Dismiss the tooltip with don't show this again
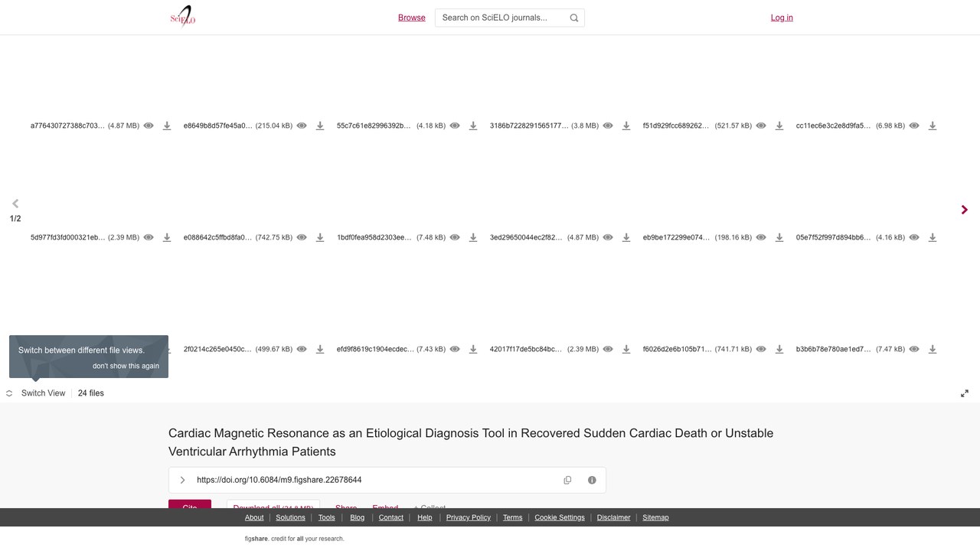This screenshot has height=551, width=980. click(x=126, y=366)
